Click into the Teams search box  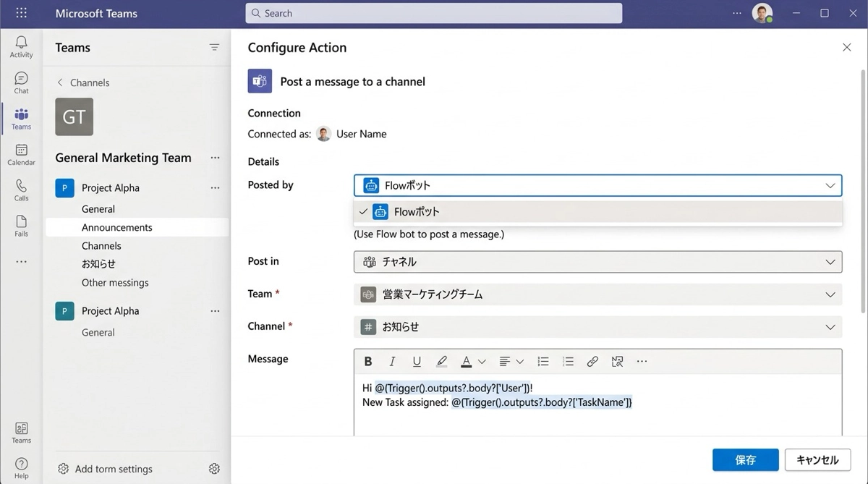[434, 13]
